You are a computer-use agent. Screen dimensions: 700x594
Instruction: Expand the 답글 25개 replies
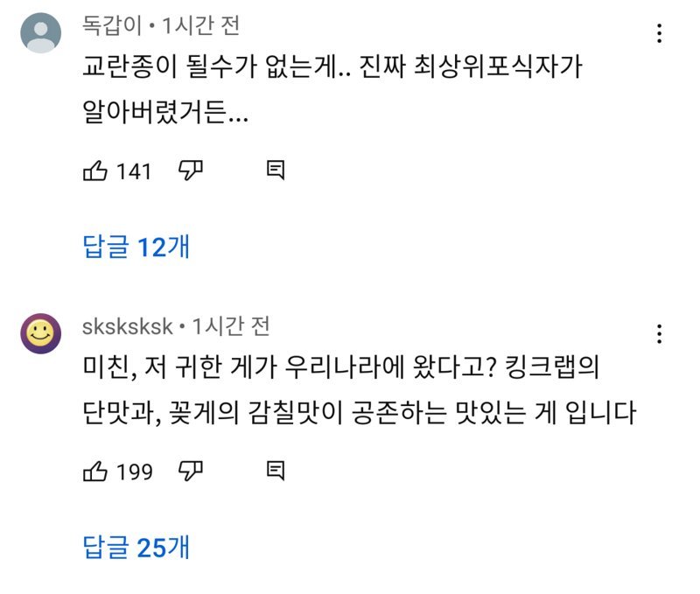tap(136, 548)
